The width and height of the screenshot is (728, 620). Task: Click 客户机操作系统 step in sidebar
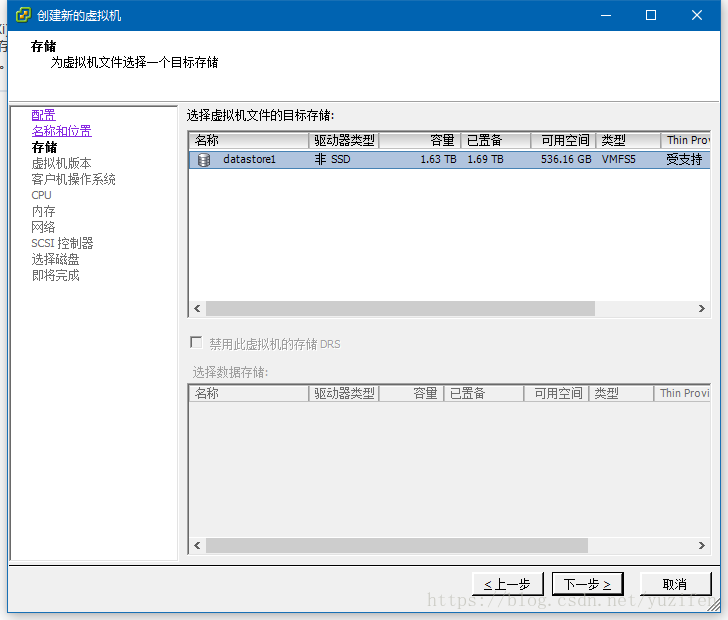(x=73, y=179)
